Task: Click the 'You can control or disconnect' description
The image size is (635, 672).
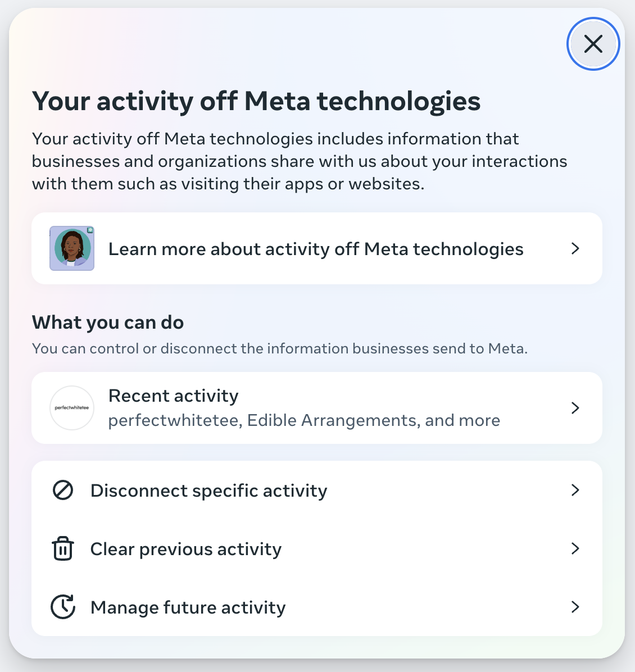Action: click(279, 348)
